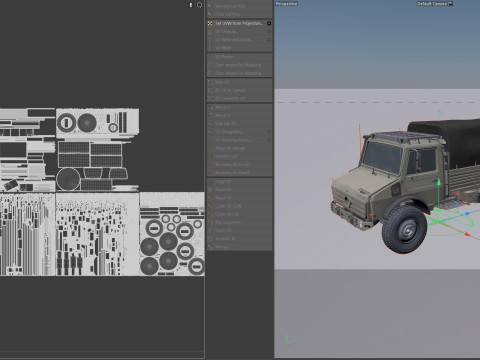Click the Boundary to Circle icon
This screenshot has width=480, height=360.
[210, 165]
